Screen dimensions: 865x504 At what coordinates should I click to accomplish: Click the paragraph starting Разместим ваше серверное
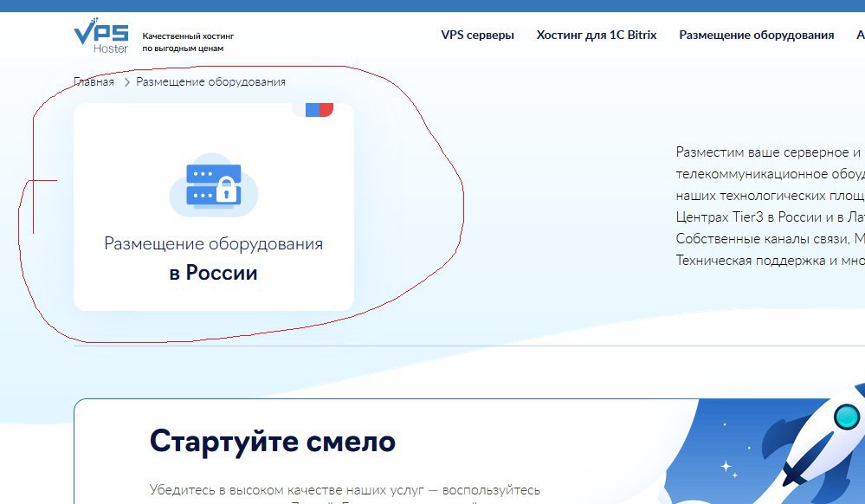pos(770,206)
